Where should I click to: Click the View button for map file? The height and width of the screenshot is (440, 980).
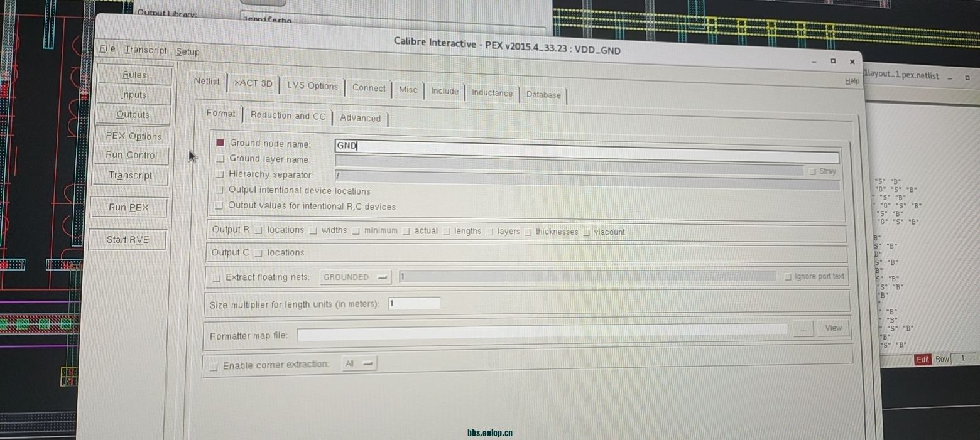coord(833,328)
